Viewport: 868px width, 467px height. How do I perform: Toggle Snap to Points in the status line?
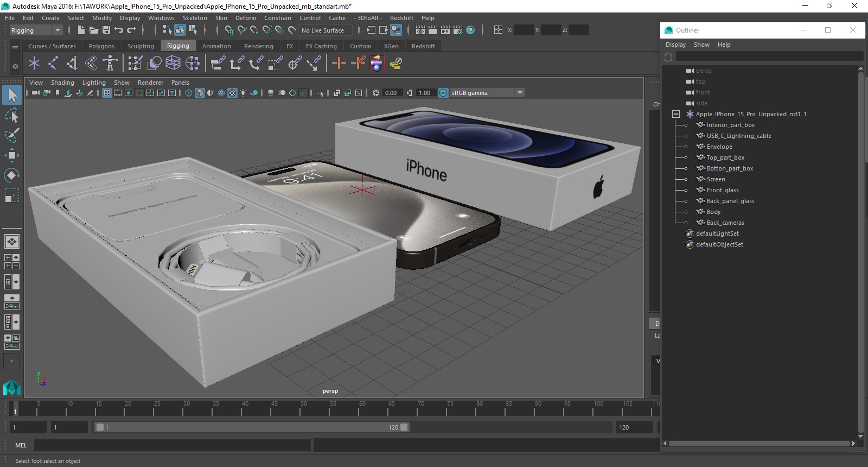pos(254,30)
